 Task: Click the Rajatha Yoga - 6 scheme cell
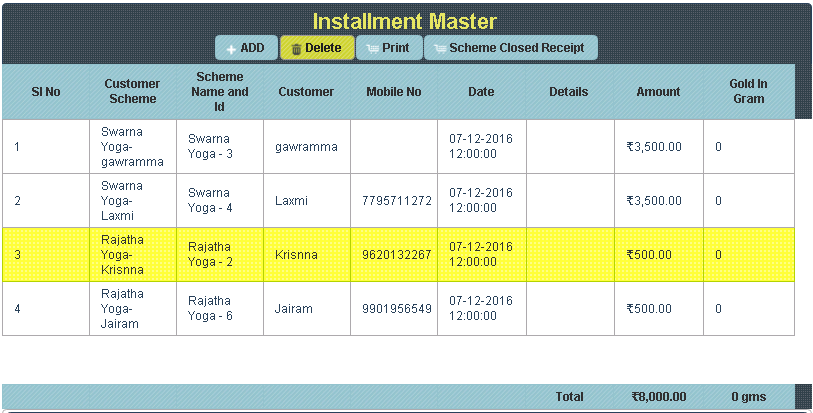(219, 309)
